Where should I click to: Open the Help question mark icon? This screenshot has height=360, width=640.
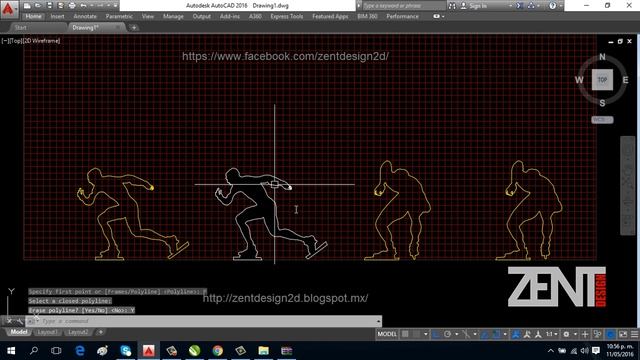(552, 6)
